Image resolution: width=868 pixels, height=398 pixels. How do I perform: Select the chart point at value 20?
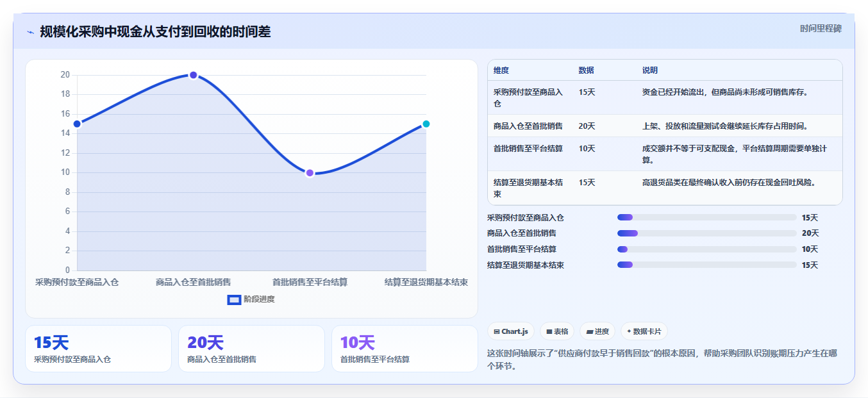point(193,75)
